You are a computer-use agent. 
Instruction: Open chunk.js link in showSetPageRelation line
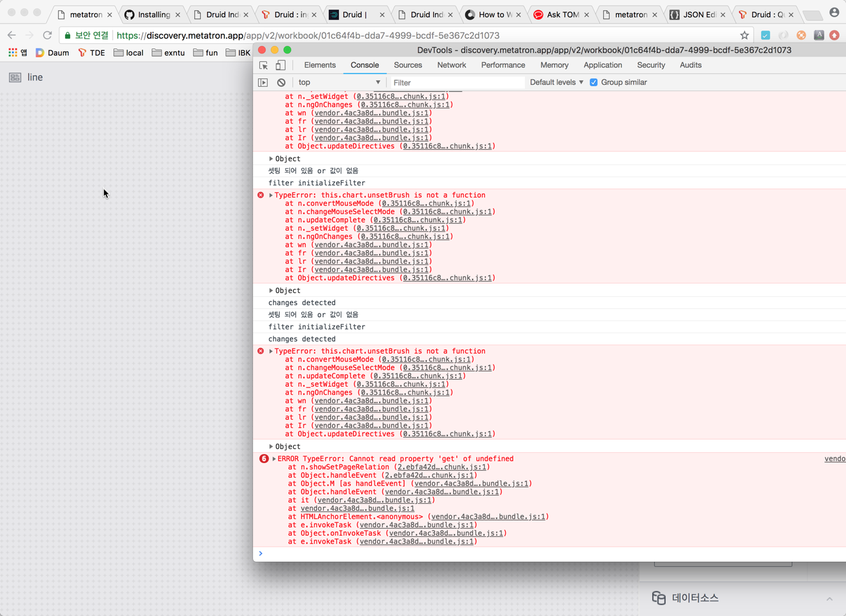point(442,467)
